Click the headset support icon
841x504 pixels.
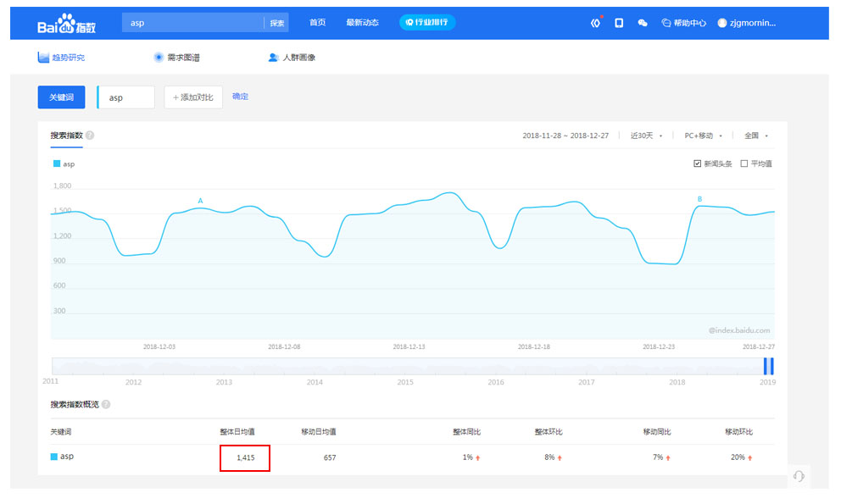pos(798,476)
